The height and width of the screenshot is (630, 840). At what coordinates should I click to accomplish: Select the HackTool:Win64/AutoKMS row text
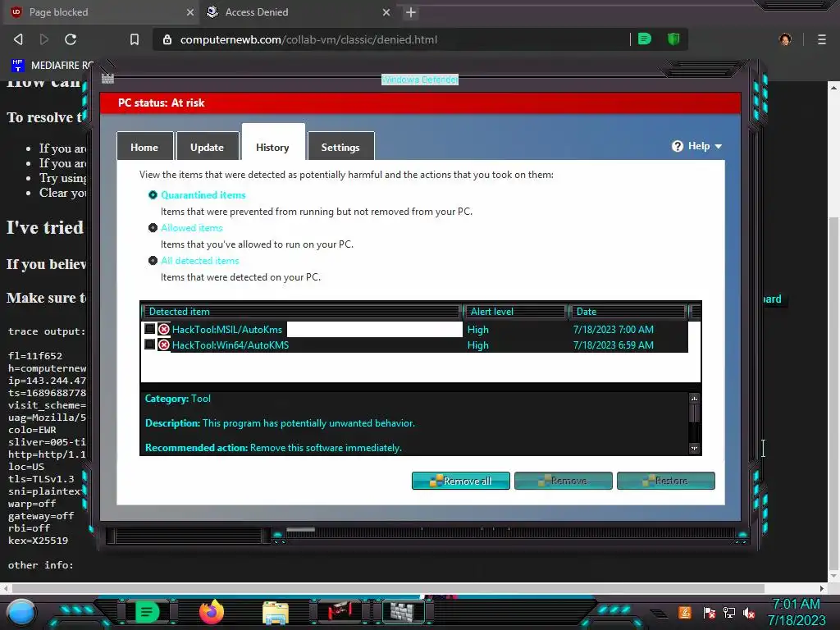231,345
